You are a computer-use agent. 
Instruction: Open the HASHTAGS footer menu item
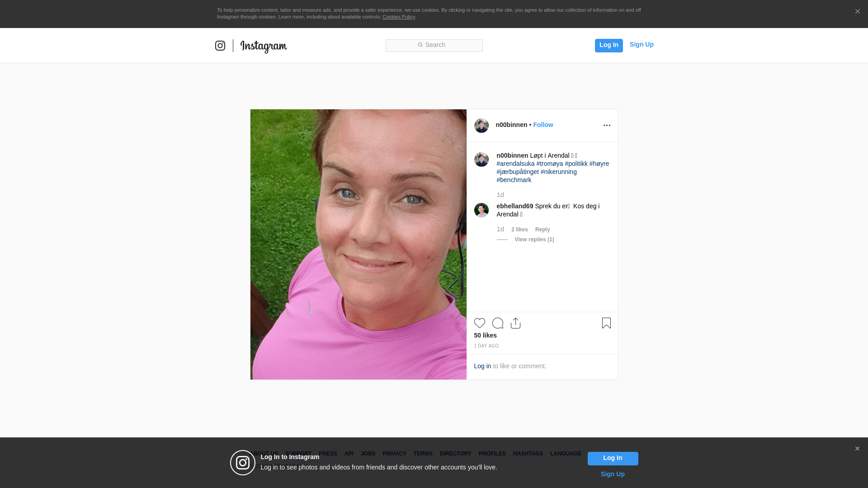pos(528,454)
